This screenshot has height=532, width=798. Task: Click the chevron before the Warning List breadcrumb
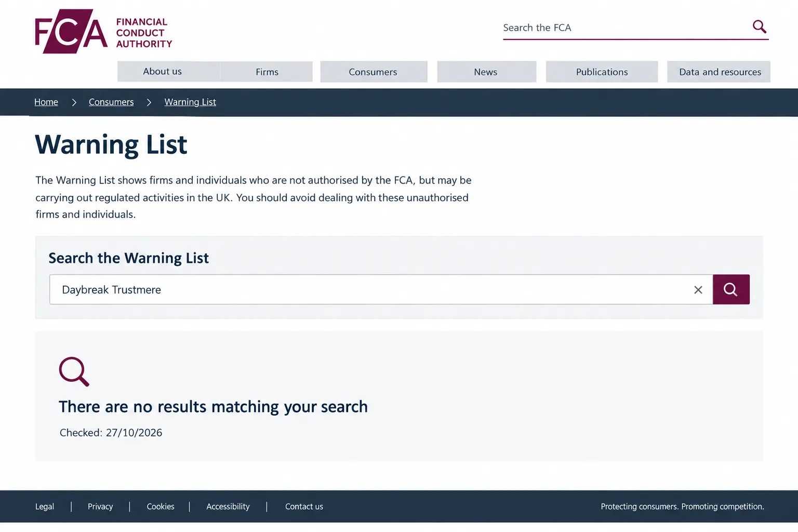(x=149, y=102)
